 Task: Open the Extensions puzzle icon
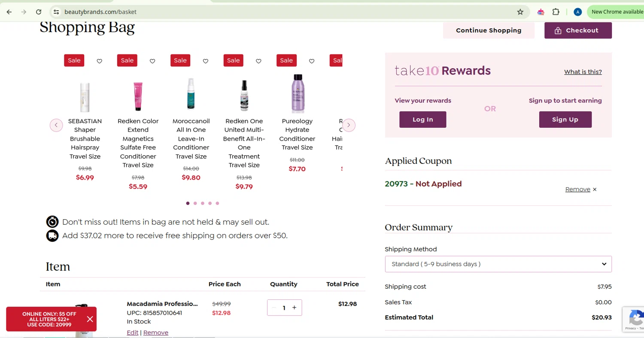[x=556, y=12]
